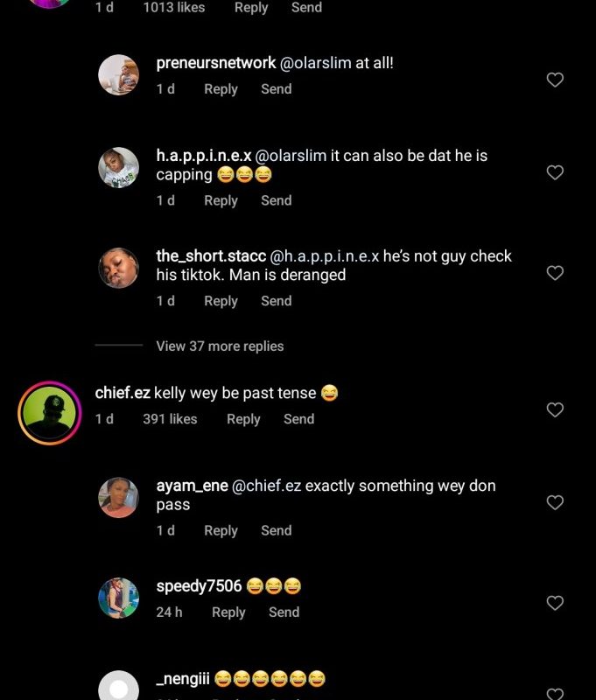Image resolution: width=596 pixels, height=700 pixels.
Task: Open @chief.ez mention in ayam_ene's reply
Action: (267, 486)
